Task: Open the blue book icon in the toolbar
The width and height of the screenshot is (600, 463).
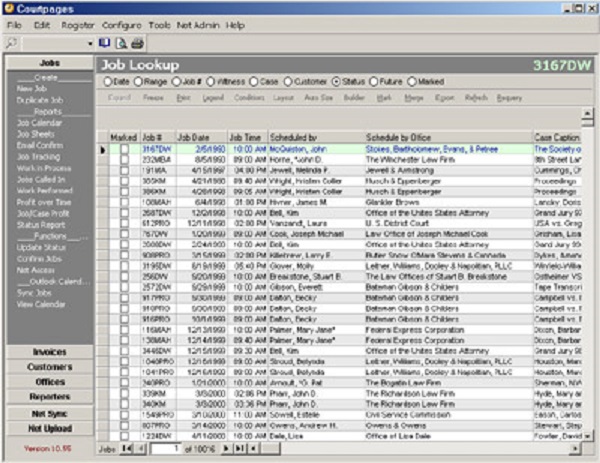Action: [x=104, y=43]
